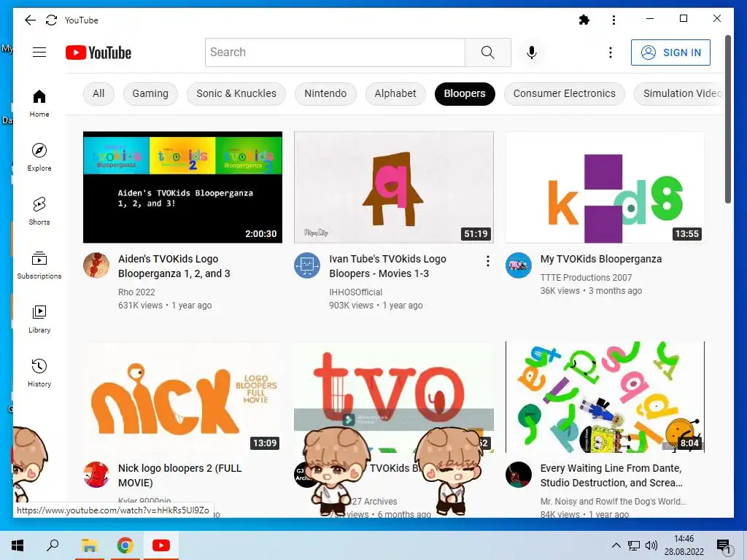The image size is (747, 560).
Task: Click Every Waiting Line channel avatar
Action: [x=519, y=475]
